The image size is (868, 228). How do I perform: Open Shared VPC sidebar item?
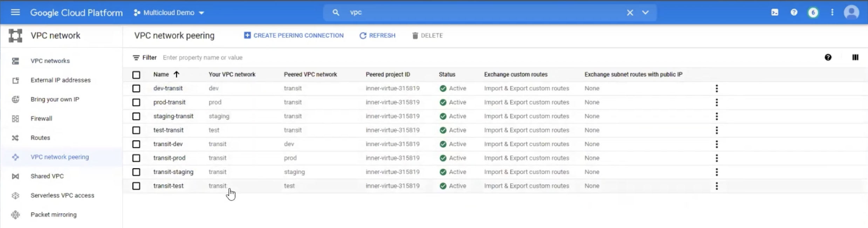pos(47,176)
